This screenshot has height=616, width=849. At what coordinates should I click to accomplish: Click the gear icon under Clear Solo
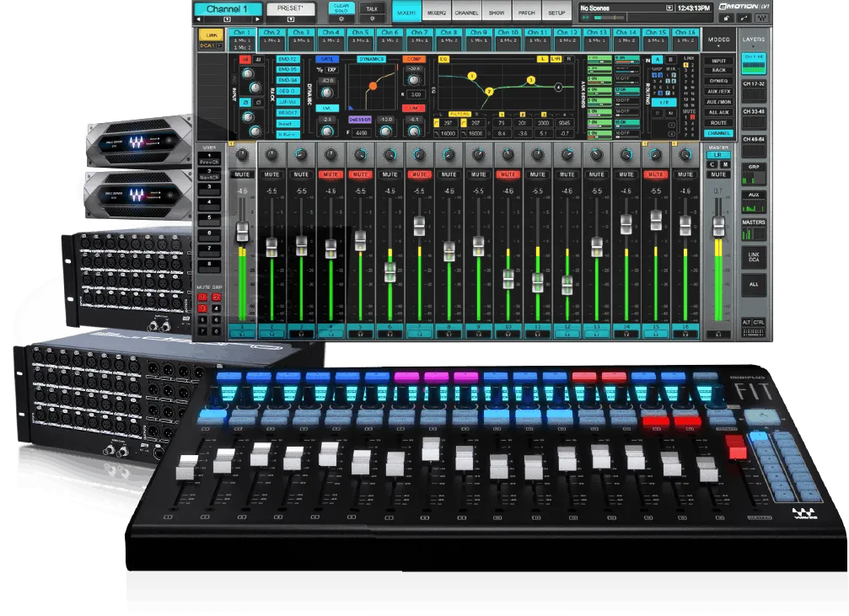click(341, 18)
